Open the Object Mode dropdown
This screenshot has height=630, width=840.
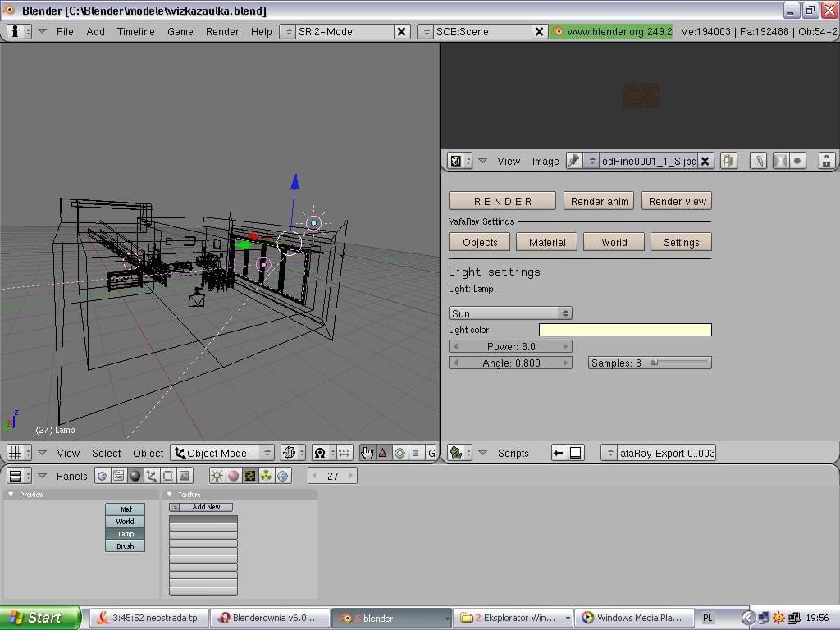pos(222,453)
